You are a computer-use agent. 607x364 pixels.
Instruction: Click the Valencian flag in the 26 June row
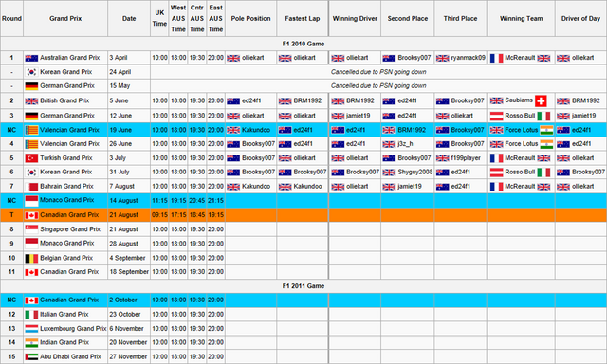click(x=31, y=144)
